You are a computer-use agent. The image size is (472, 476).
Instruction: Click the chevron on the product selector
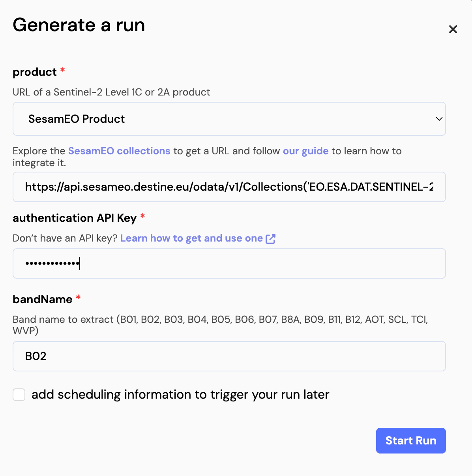439,119
